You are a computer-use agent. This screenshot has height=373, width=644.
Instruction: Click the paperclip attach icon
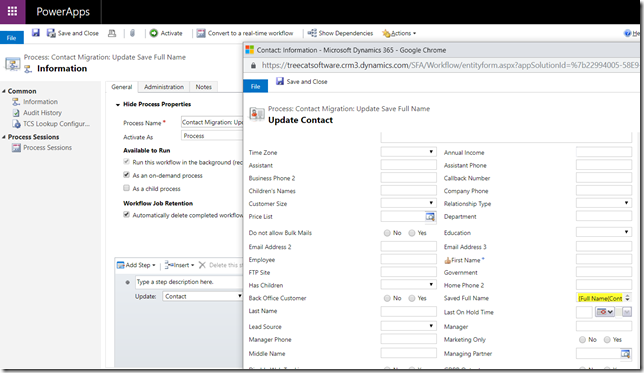(x=132, y=33)
